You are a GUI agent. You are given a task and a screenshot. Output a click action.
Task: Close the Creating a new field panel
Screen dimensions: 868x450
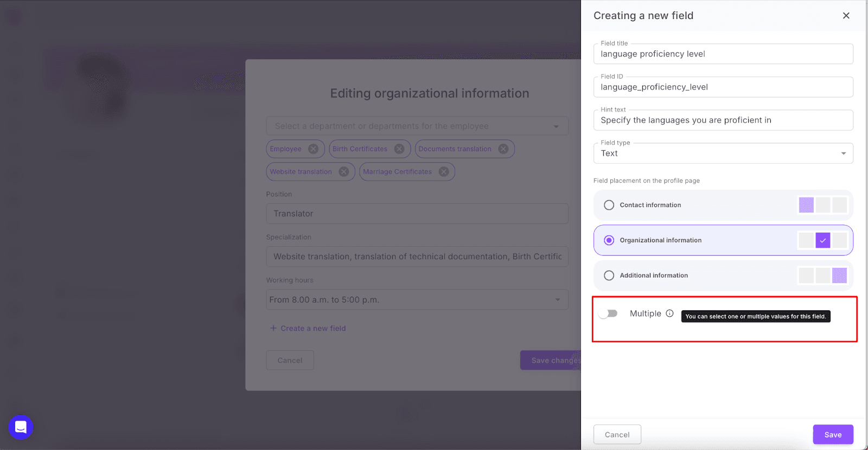tap(846, 16)
